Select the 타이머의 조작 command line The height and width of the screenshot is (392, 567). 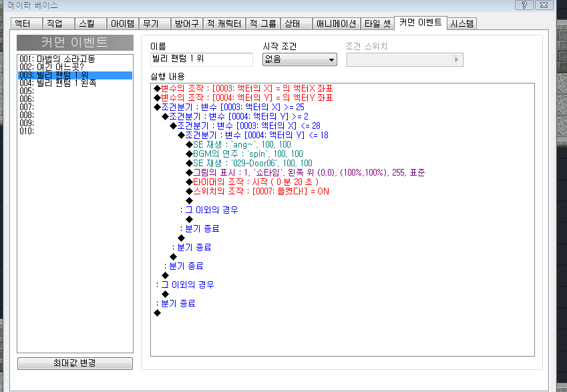[252, 182]
